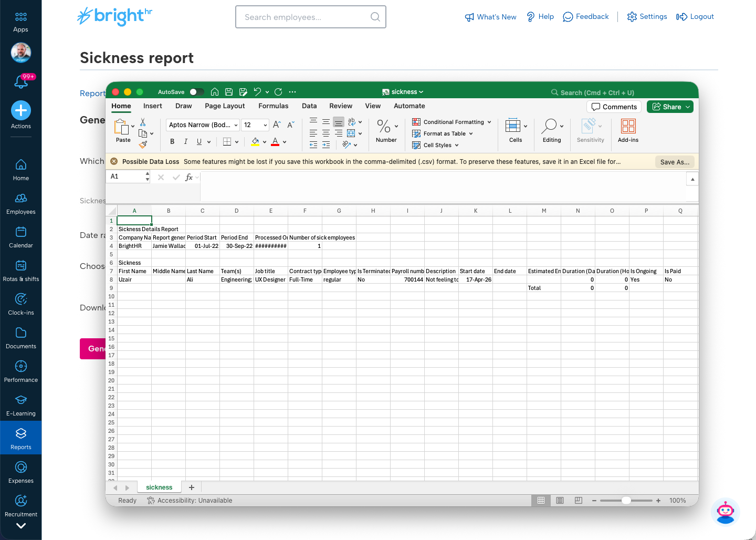Select the Italic formatting icon

185,141
